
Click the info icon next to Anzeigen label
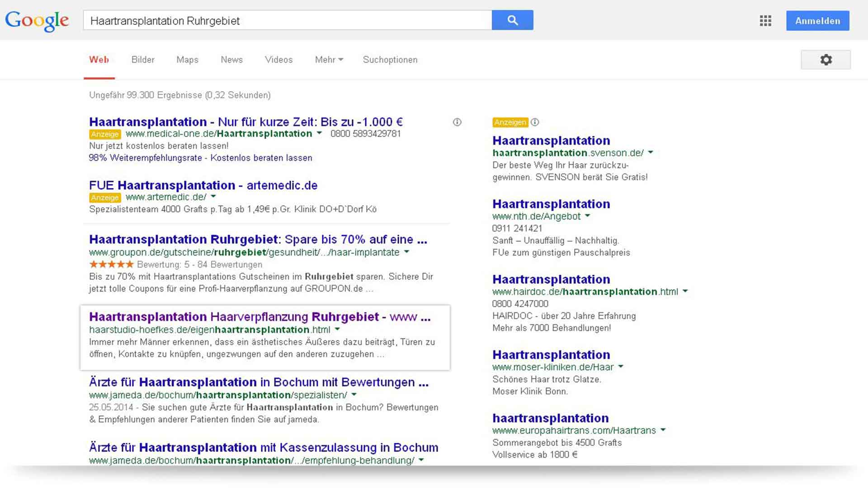pyautogui.click(x=535, y=122)
